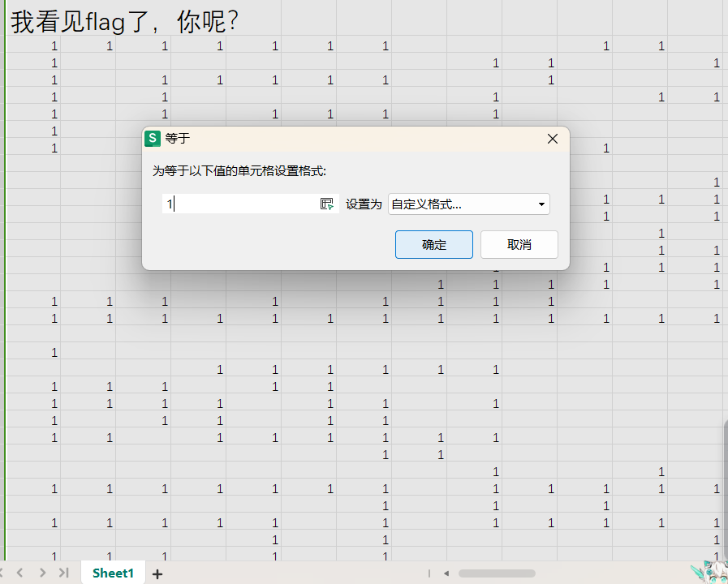This screenshot has width=728, height=584.
Task: Click the horizontal scrollbar thumb
Action: [x=497, y=573]
